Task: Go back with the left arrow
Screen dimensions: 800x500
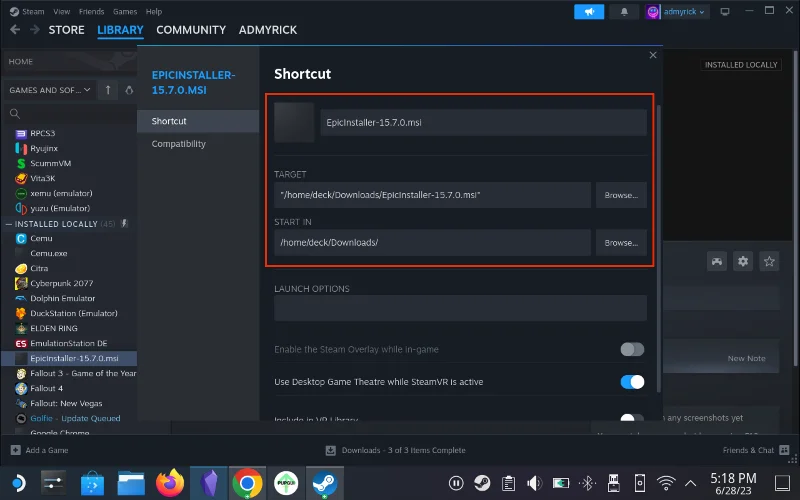Action: point(15,30)
